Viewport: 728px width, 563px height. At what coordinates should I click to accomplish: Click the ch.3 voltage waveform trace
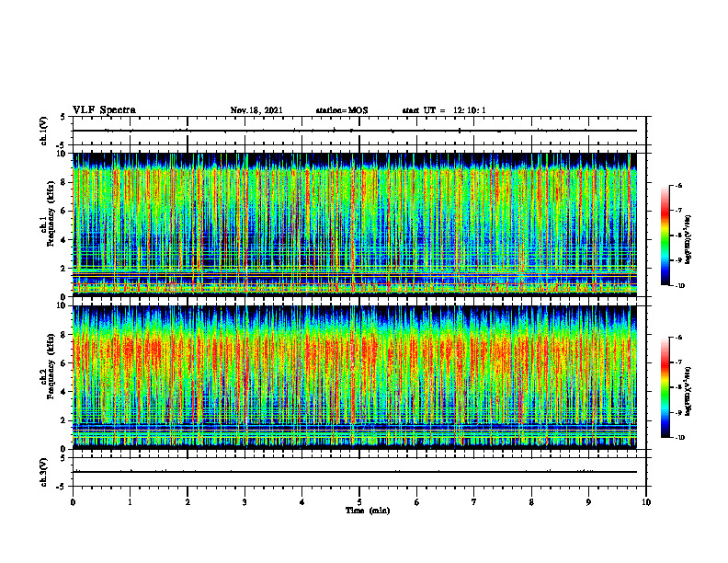tap(355, 472)
